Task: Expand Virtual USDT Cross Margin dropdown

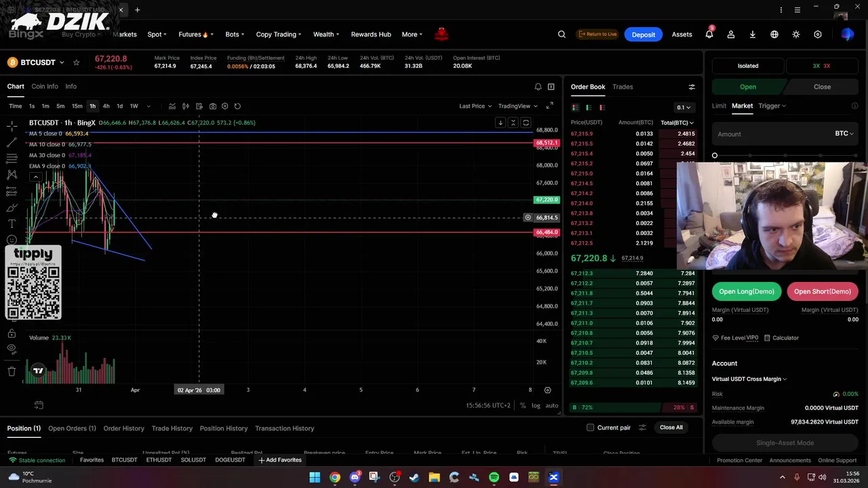Action: (749, 379)
